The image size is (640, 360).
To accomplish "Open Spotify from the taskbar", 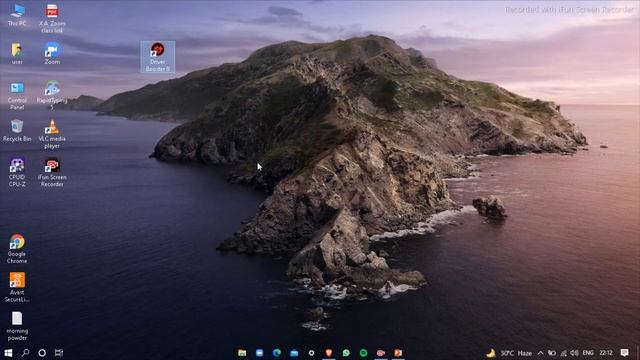I will 363,353.
